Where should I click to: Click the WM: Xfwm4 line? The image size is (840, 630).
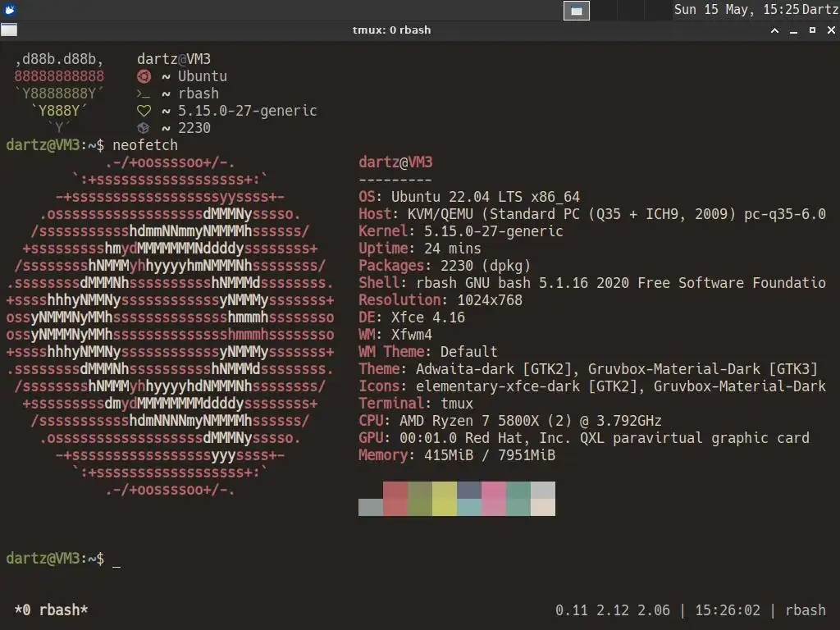395,335
